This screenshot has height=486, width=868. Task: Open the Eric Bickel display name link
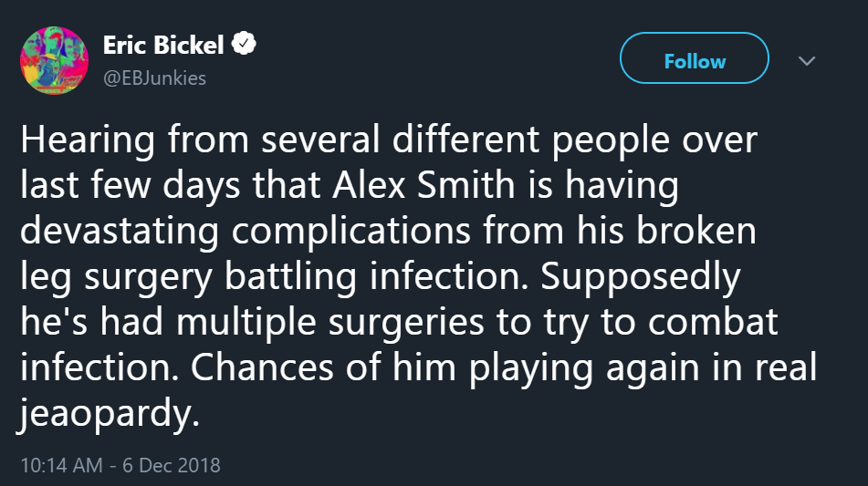(163, 45)
